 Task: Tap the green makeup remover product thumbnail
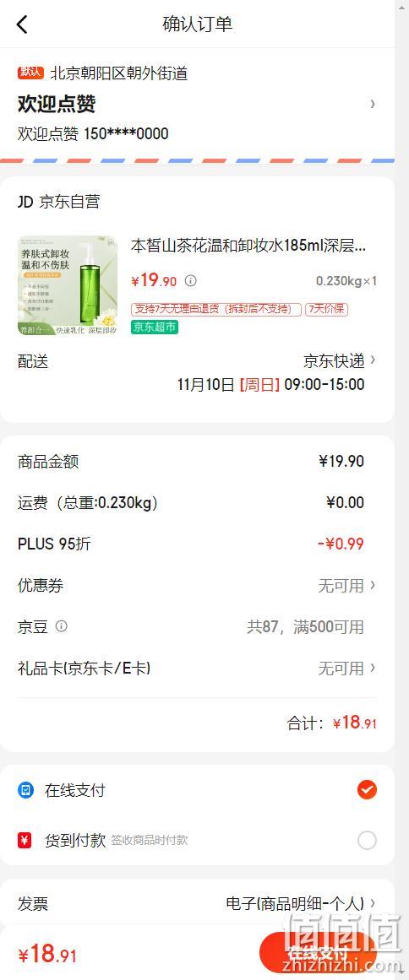[x=68, y=285]
